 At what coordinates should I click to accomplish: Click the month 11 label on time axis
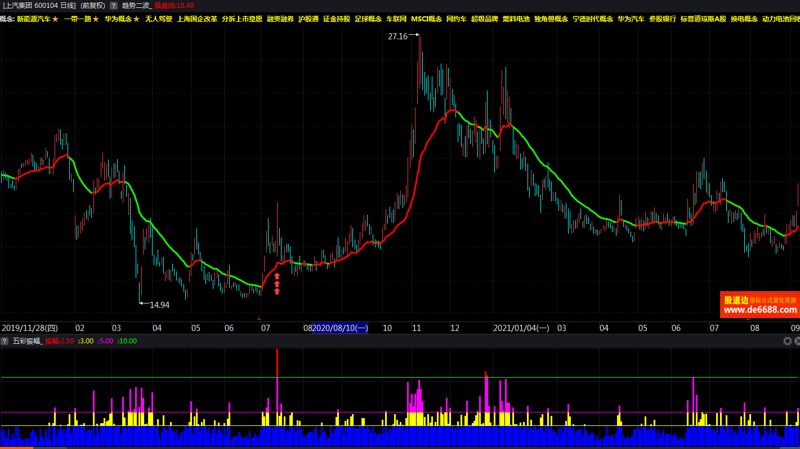tap(416, 328)
